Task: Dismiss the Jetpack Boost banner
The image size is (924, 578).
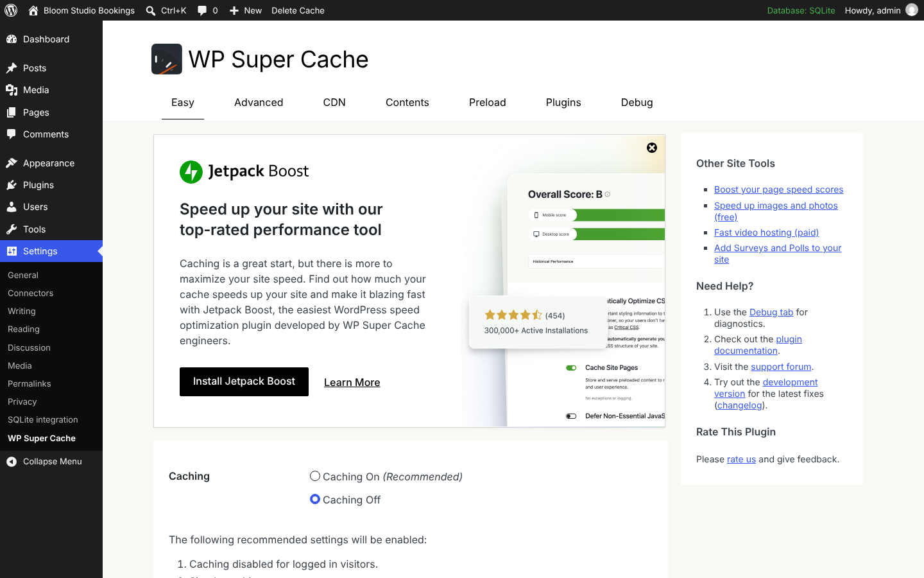Action: (x=652, y=148)
